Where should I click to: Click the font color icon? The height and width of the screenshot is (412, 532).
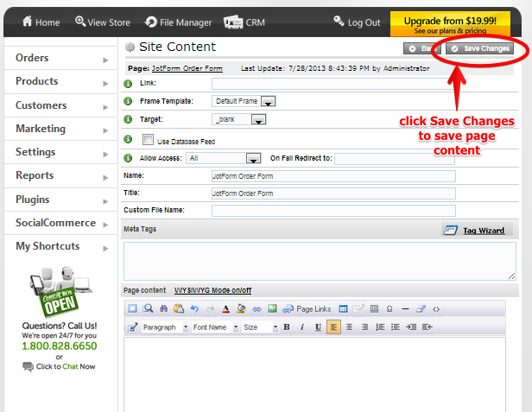tap(225, 308)
